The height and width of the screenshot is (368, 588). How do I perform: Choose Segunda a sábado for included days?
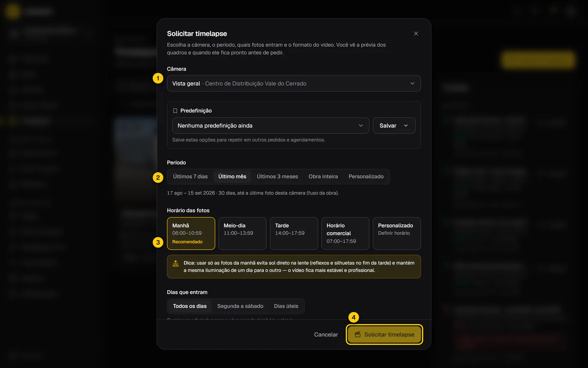(240, 306)
